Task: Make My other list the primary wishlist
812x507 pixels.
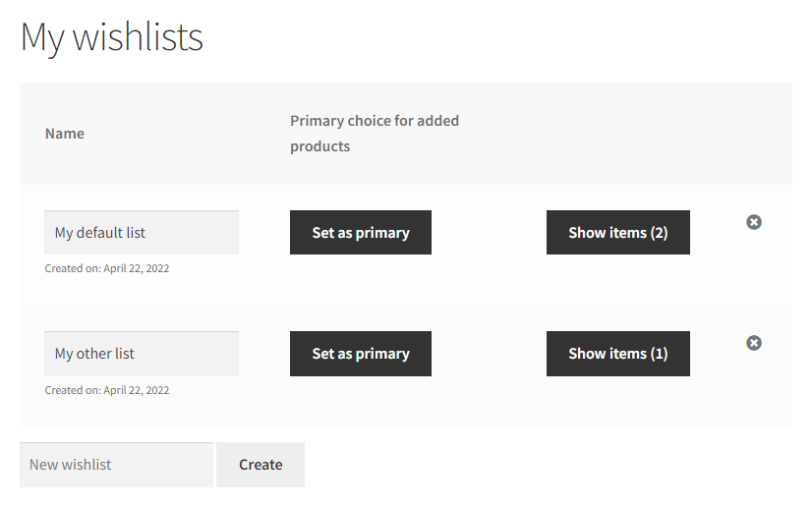Action: [x=361, y=354]
